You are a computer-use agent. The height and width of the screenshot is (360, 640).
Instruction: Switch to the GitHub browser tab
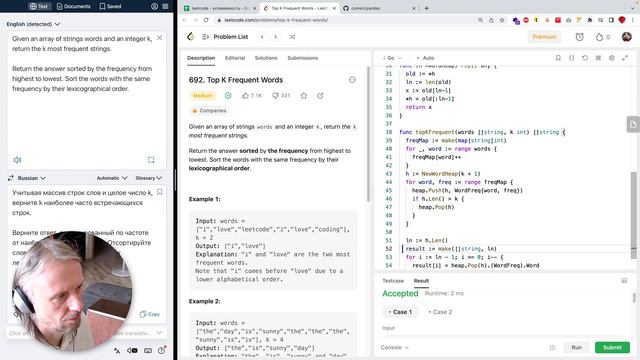378,8
